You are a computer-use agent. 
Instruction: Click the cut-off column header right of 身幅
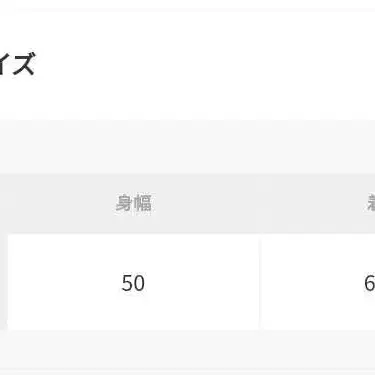pos(371,203)
